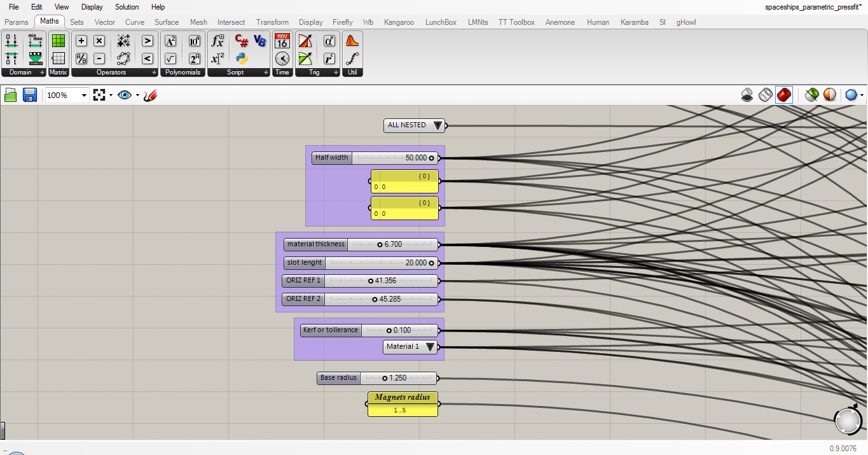Select the Power of 2 component
This screenshot has height=455, width=868.
[x=195, y=59]
